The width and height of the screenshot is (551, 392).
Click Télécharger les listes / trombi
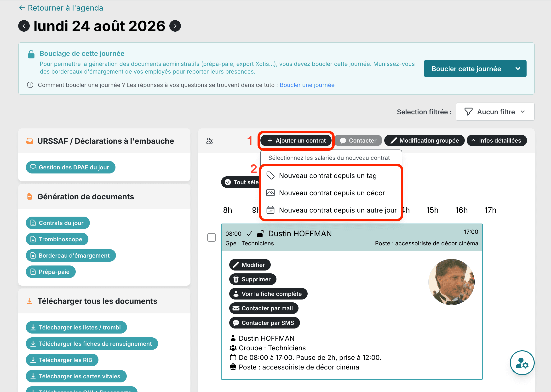point(76,327)
